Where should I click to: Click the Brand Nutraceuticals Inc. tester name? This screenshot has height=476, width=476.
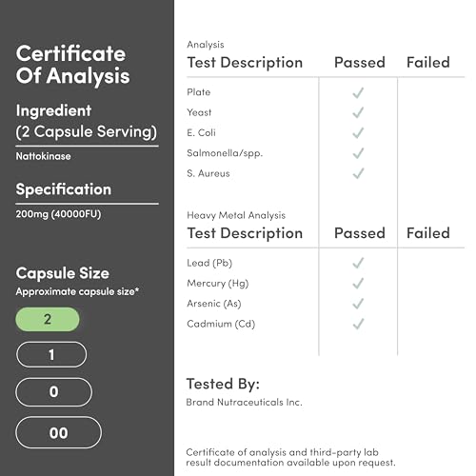[x=244, y=402]
